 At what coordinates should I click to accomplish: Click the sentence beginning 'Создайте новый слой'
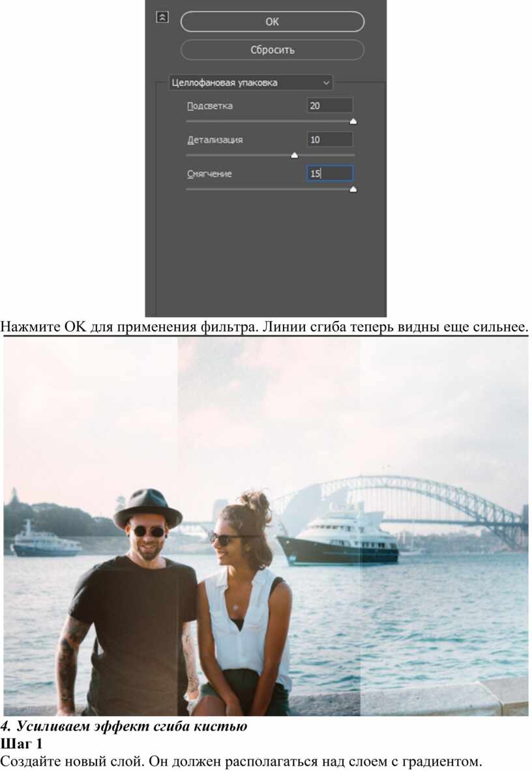(x=241, y=761)
